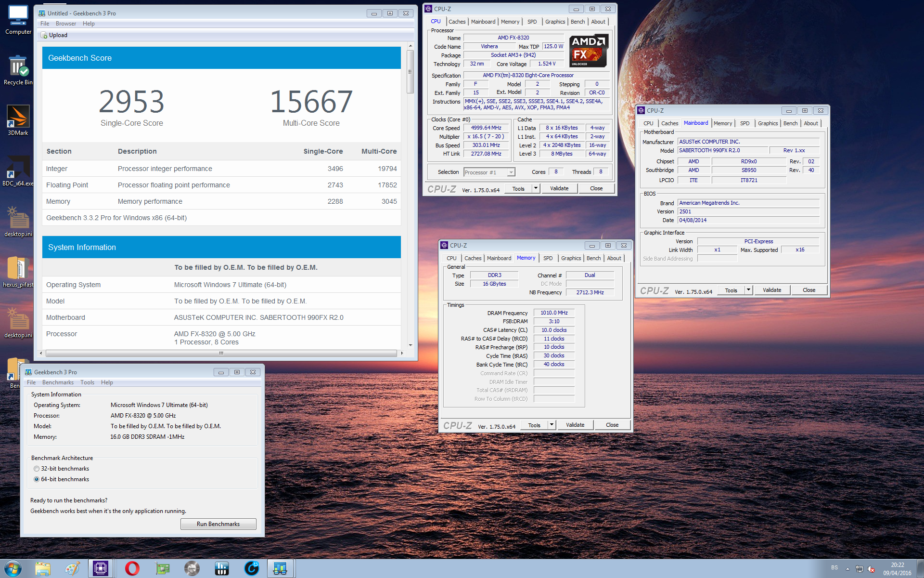Image resolution: width=924 pixels, height=578 pixels.
Task: Select the BDC_x64.exe desktop icon
Action: (x=18, y=171)
